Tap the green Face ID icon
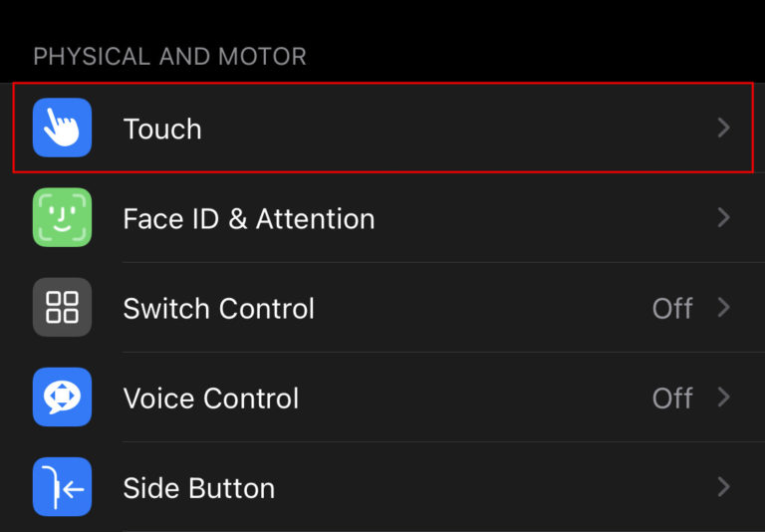 pos(62,218)
